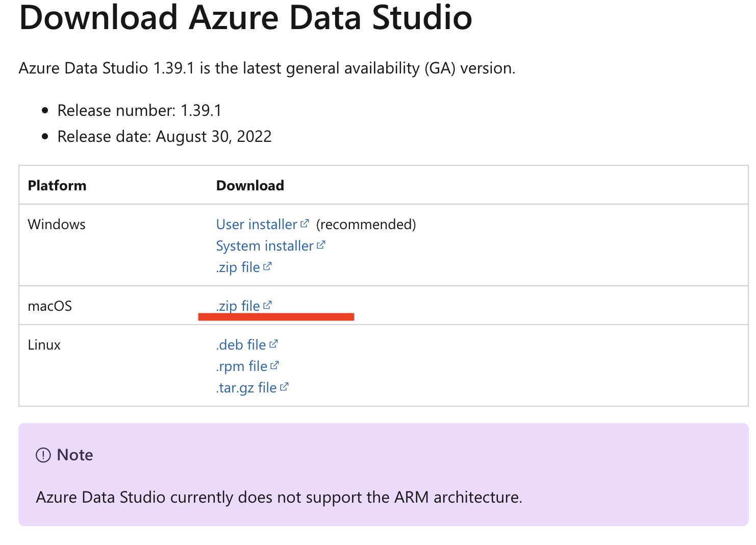Click external-link icon beside .deb file
Screen dimensions: 756x545
click(273, 344)
